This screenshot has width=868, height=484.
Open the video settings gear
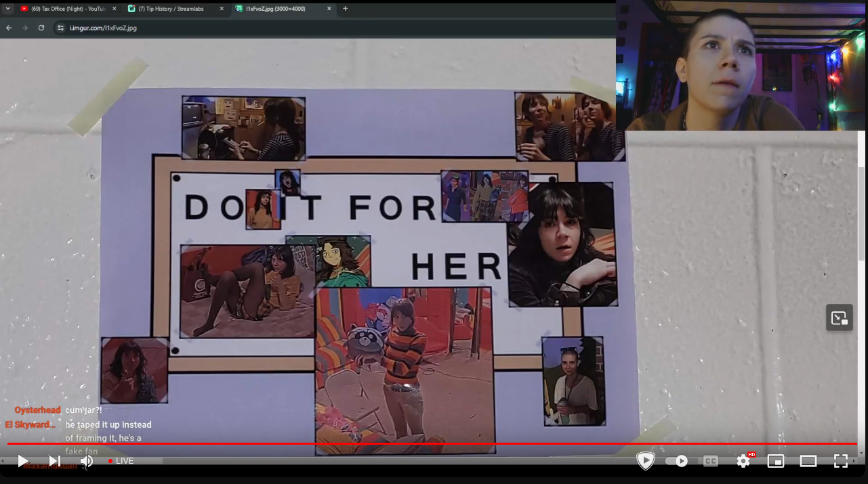743,461
